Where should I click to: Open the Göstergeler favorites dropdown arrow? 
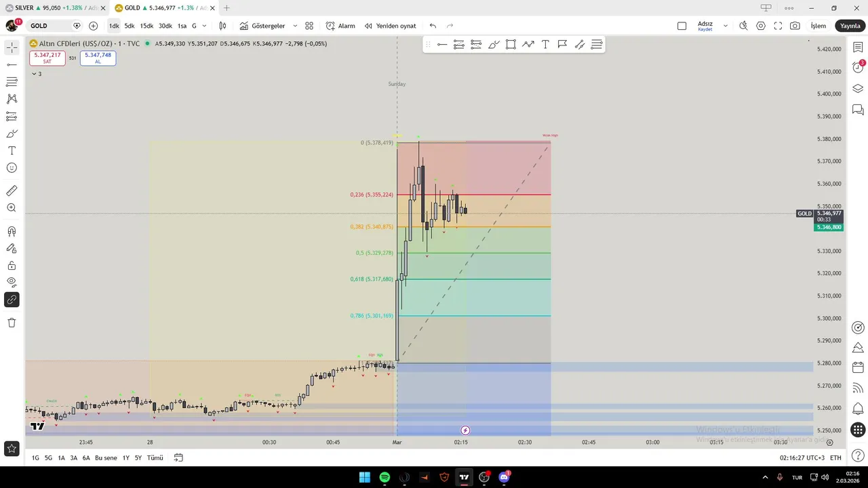295,26
